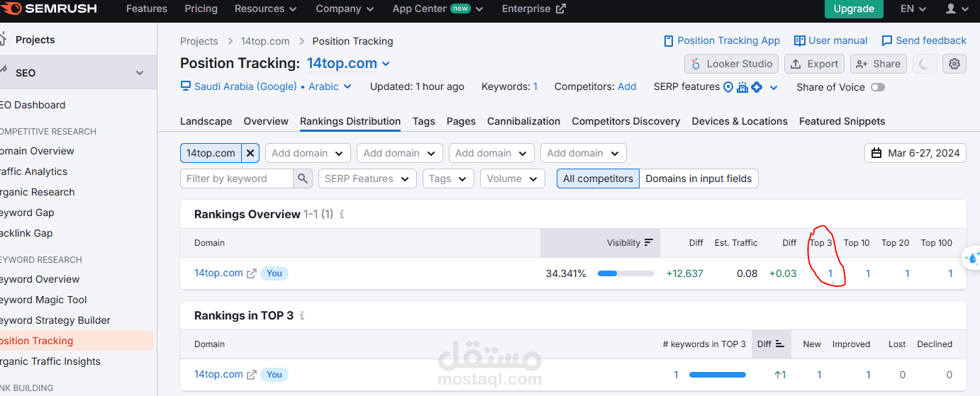Open the Tags tab
980x396 pixels.
423,121
